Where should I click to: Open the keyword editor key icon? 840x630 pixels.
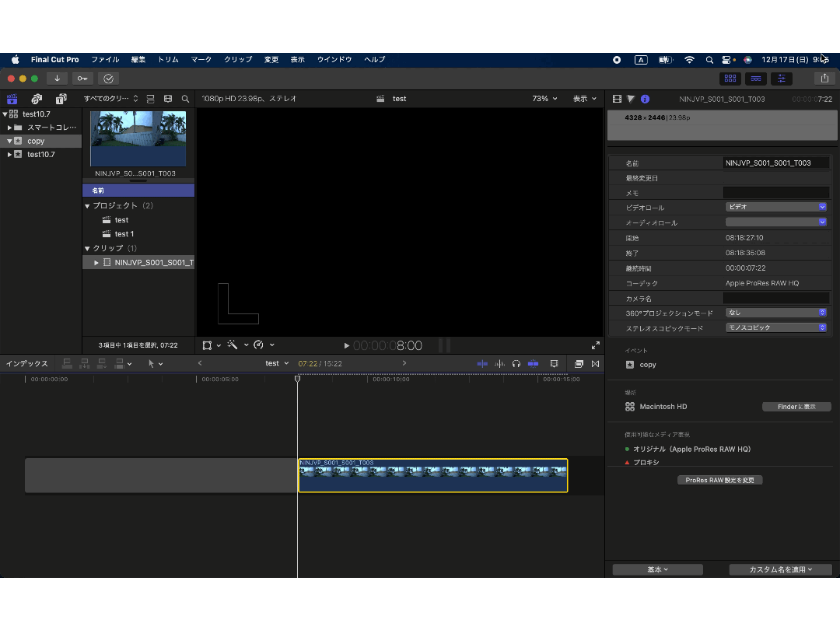point(82,79)
